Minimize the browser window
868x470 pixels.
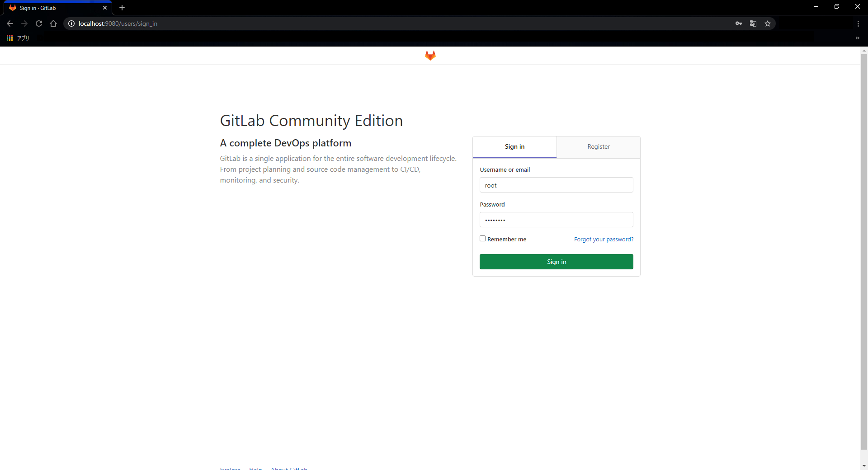pos(816,6)
